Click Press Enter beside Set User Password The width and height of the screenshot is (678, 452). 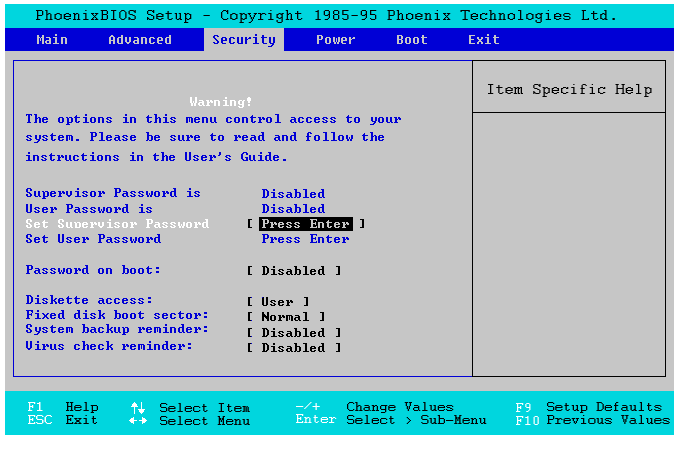click(305, 239)
